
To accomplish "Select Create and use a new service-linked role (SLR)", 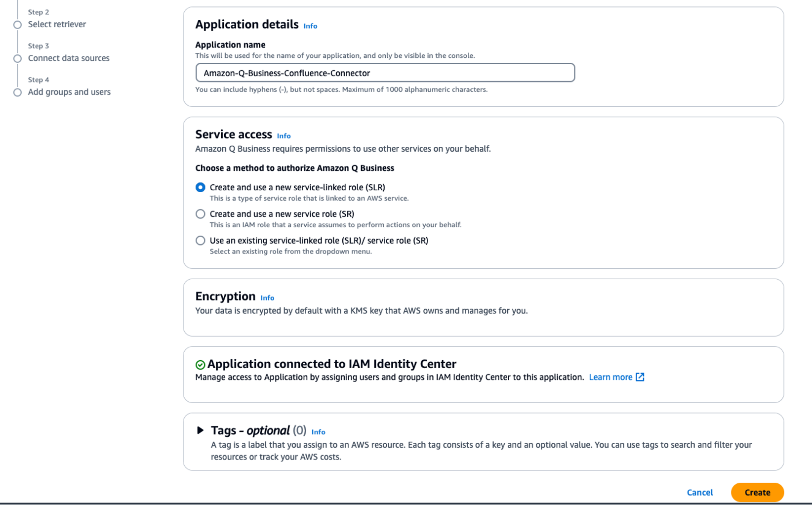I will (200, 187).
